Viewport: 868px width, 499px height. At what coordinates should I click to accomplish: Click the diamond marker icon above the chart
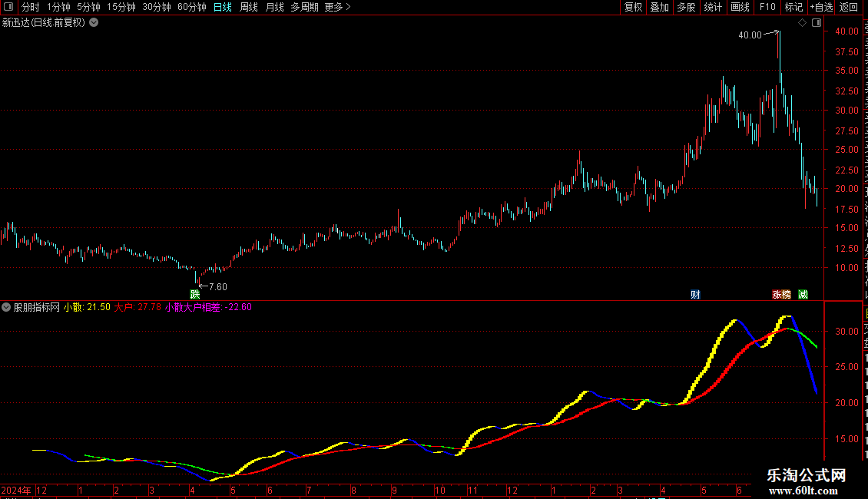coord(802,23)
